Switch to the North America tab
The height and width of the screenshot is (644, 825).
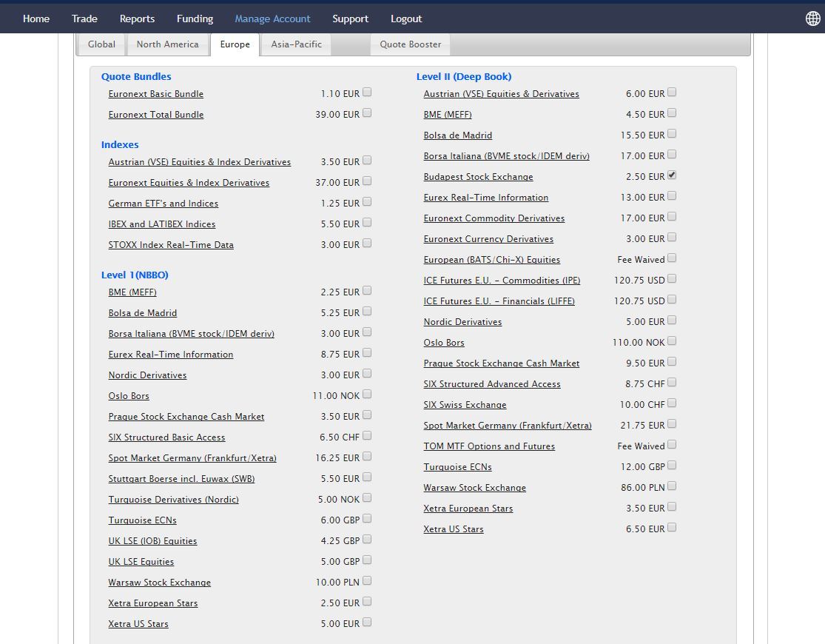click(167, 44)
